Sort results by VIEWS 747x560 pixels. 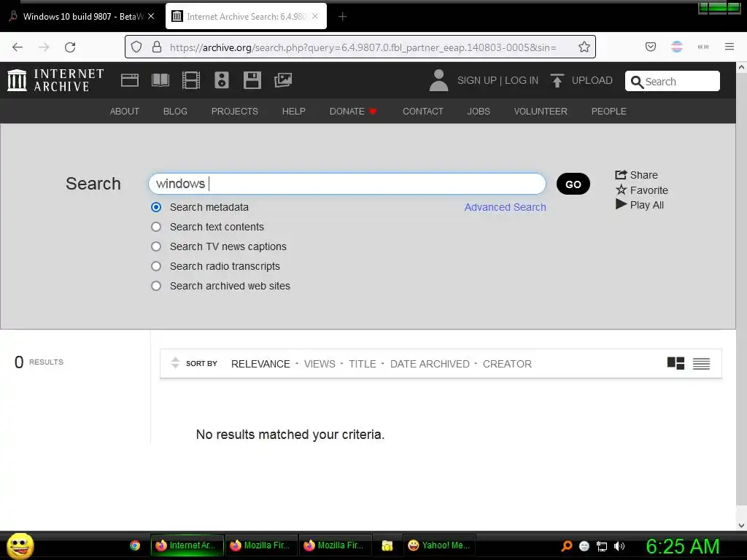(x=320, y=364)
